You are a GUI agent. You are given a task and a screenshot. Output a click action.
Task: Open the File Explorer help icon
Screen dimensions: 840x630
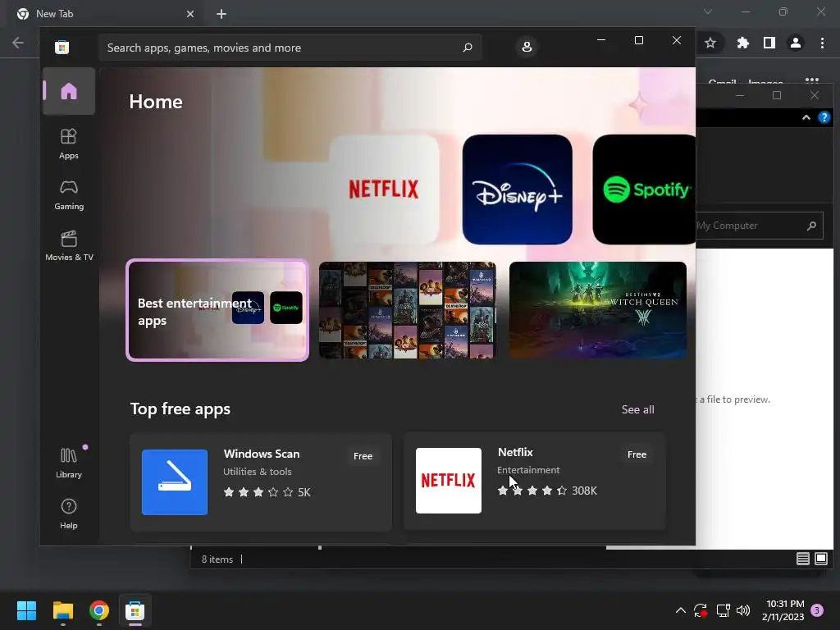824,118
